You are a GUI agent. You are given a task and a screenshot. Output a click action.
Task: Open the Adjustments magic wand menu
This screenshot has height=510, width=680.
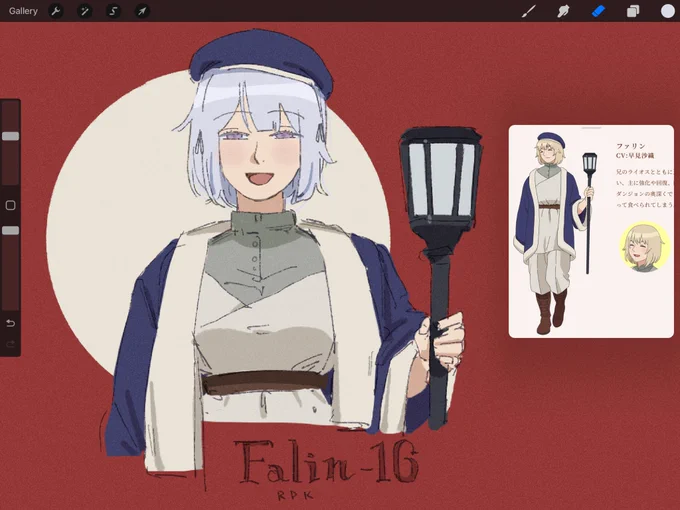click(85, 11)
